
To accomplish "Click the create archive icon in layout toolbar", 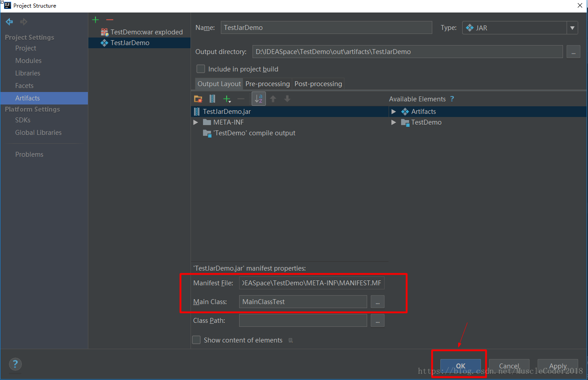I will pos(212,99).
